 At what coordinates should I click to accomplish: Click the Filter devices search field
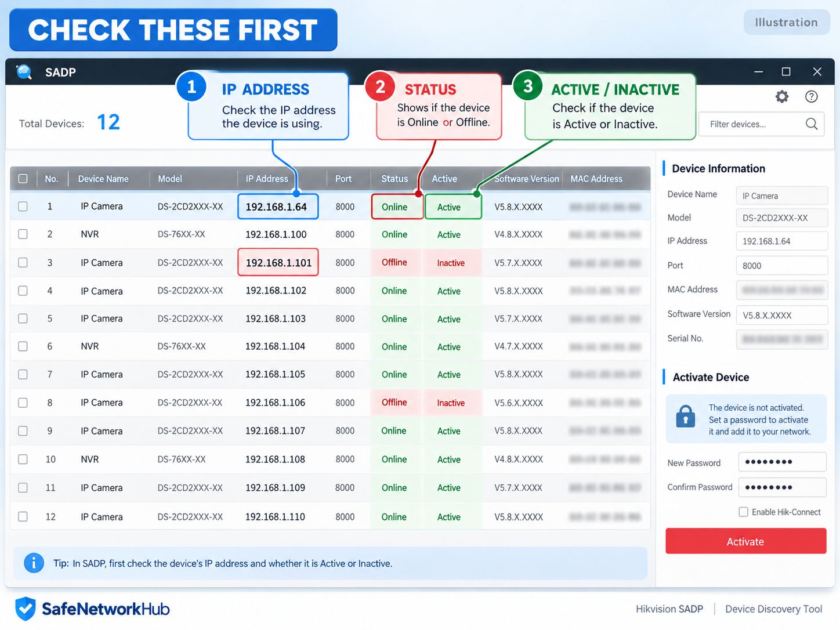(x=762, y=124)
